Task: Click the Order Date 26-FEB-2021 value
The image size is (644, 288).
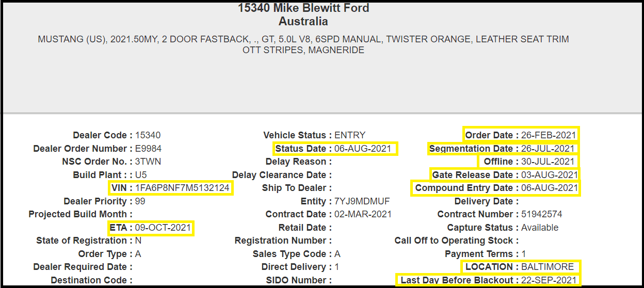Action: [548, 135]
